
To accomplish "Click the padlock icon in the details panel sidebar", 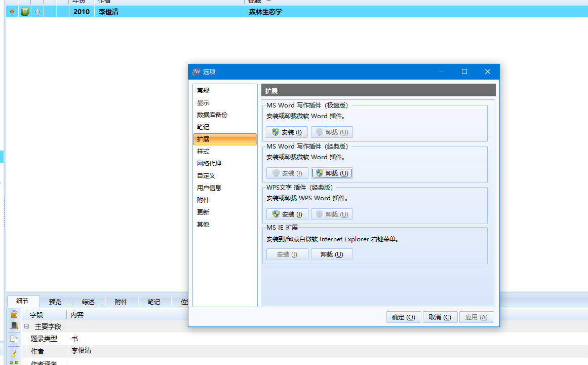I will (x=14, y=314).
